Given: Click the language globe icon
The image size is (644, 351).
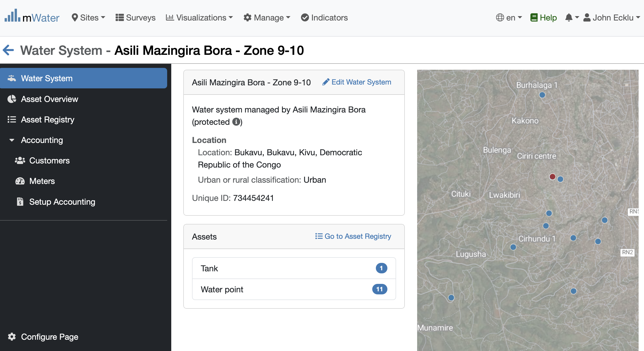Looking at the screenshot, I should (500, 18).
